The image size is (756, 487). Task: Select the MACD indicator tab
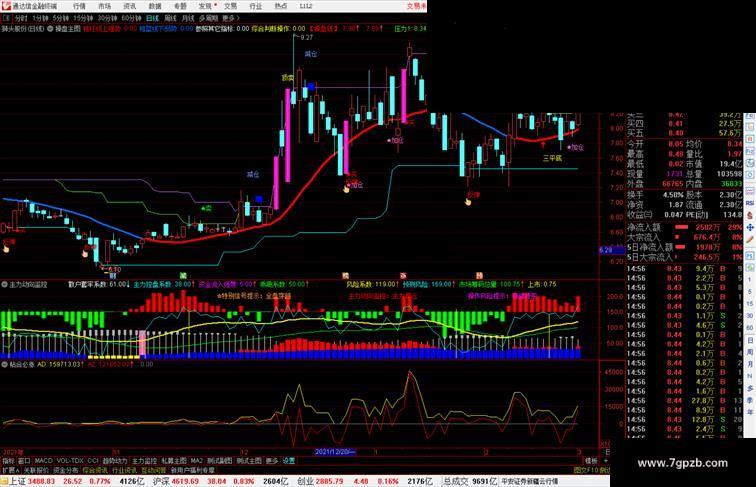click(43, 461)
